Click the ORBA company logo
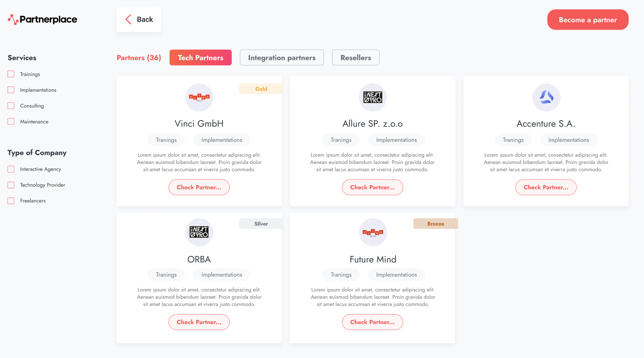This screenshot has height=358, width=644. (x=199, y=232)
